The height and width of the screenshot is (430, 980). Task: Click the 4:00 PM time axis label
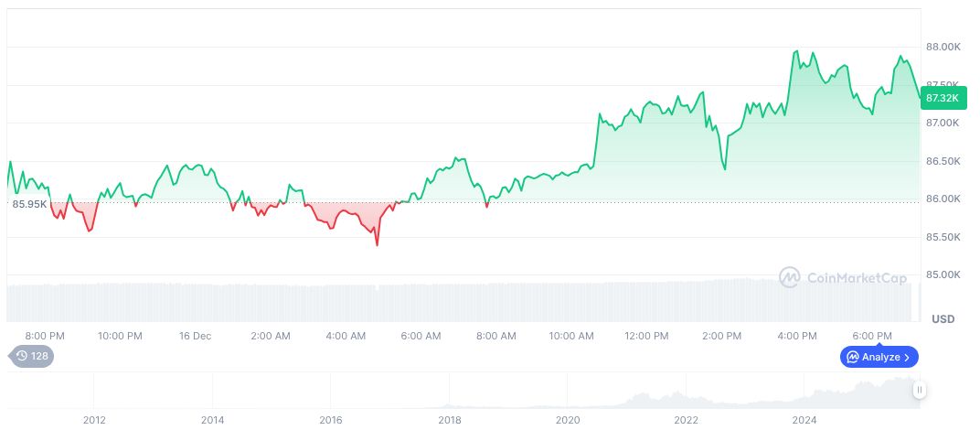[797, 336]
